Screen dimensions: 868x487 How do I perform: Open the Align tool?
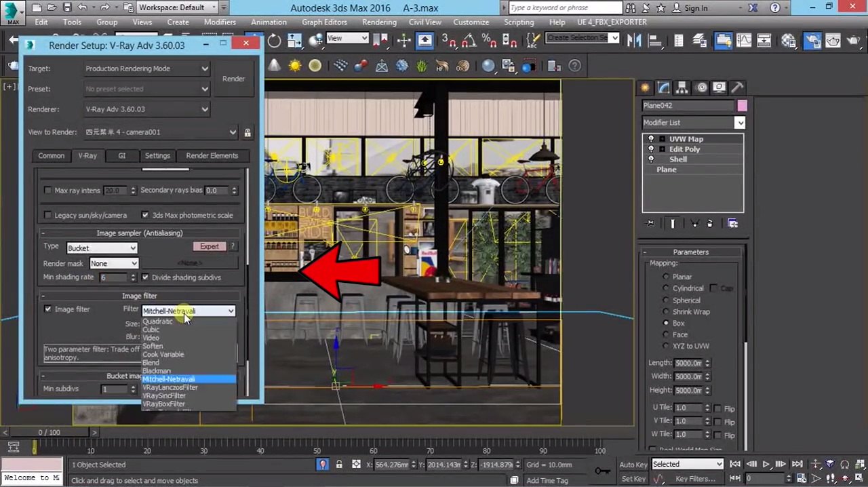pyautogui.click(x=656, y=40)
